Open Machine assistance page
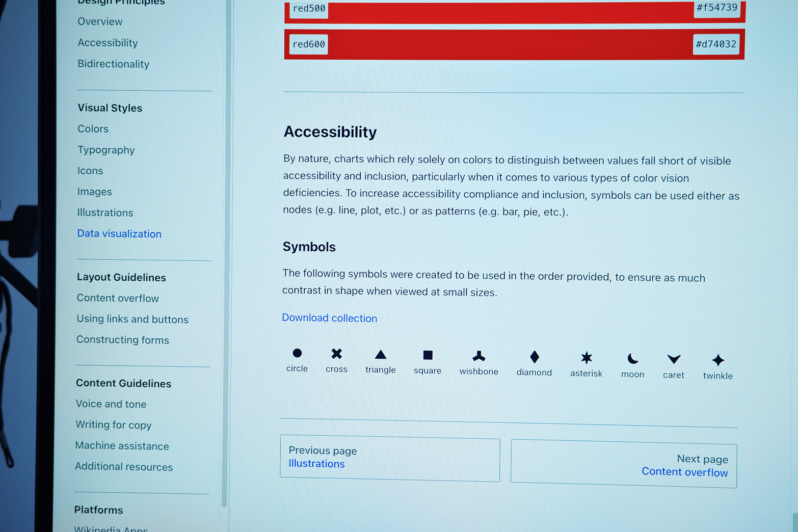The width and height of the screenshot is (798, 532). 122,446
